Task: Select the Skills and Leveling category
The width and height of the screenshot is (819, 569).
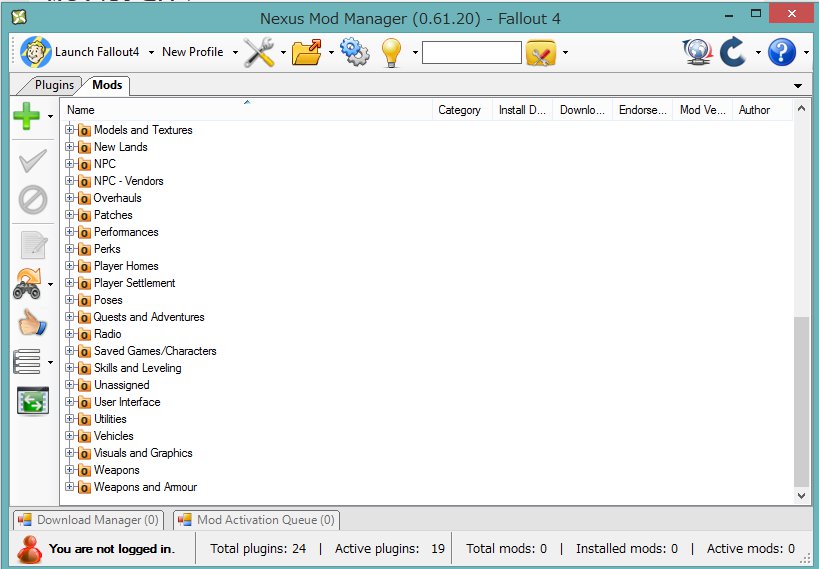Action: (x=138, y=368)
